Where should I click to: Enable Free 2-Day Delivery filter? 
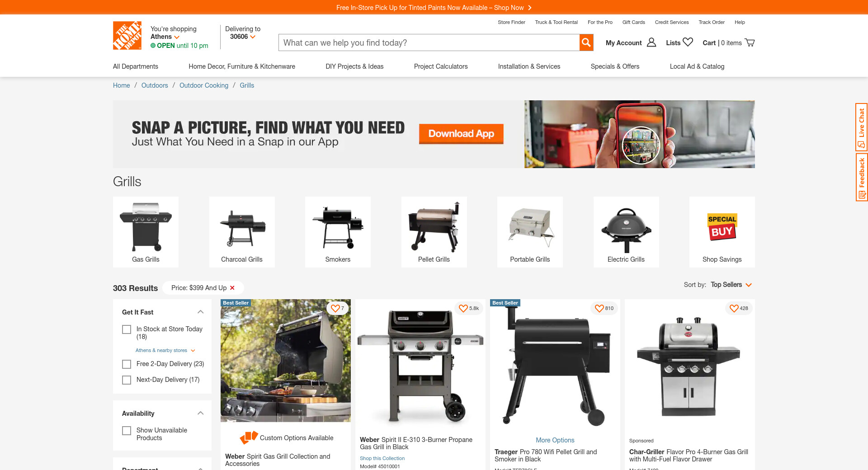point(127,364)
